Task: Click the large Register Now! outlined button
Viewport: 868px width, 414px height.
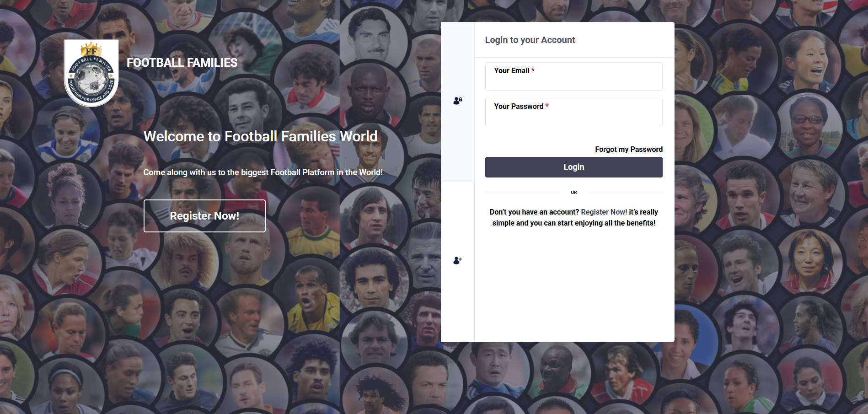Action: coord(204,216)
